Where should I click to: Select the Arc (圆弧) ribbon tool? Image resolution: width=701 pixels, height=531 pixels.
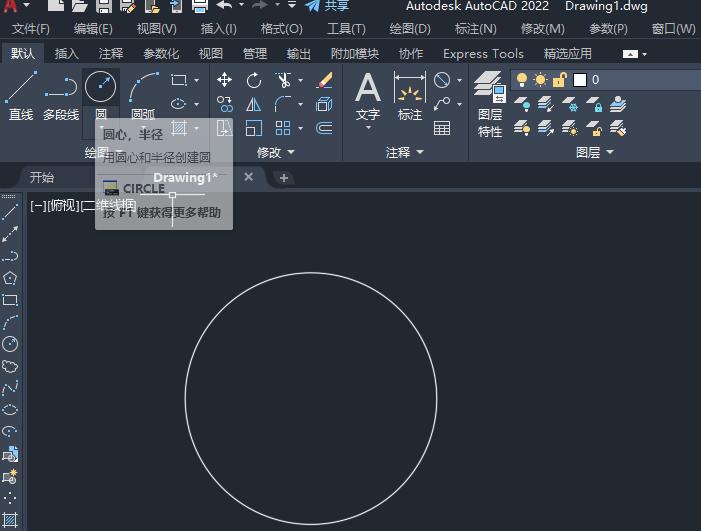(143, 95)
